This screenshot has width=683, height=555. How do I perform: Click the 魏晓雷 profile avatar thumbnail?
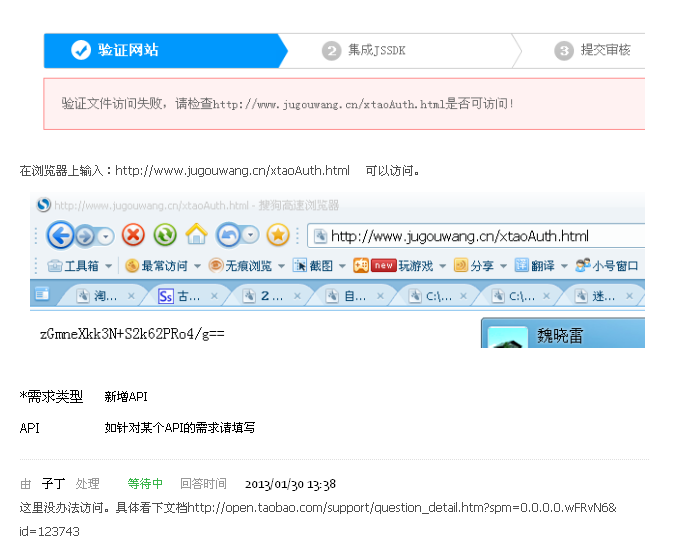(x=508, y=337)
